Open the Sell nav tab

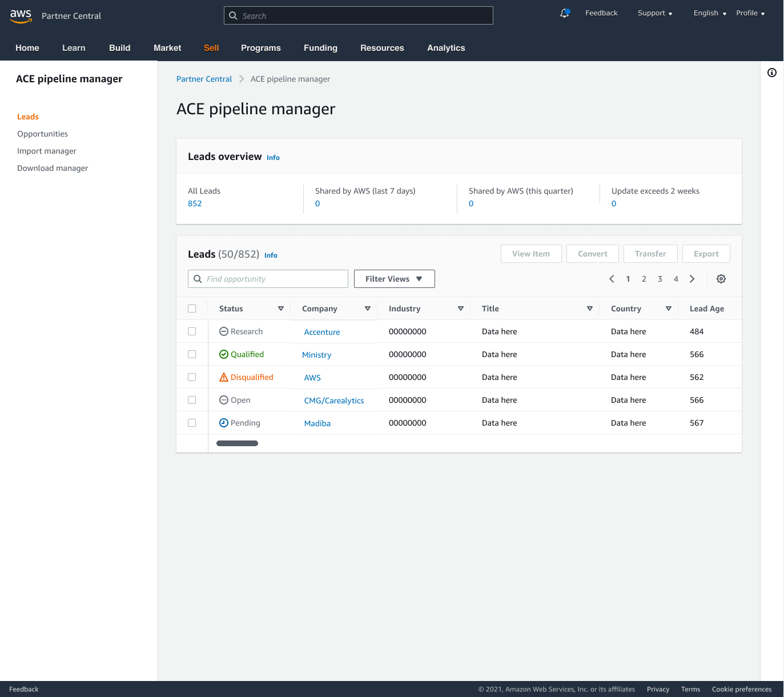tap(211, 48)
